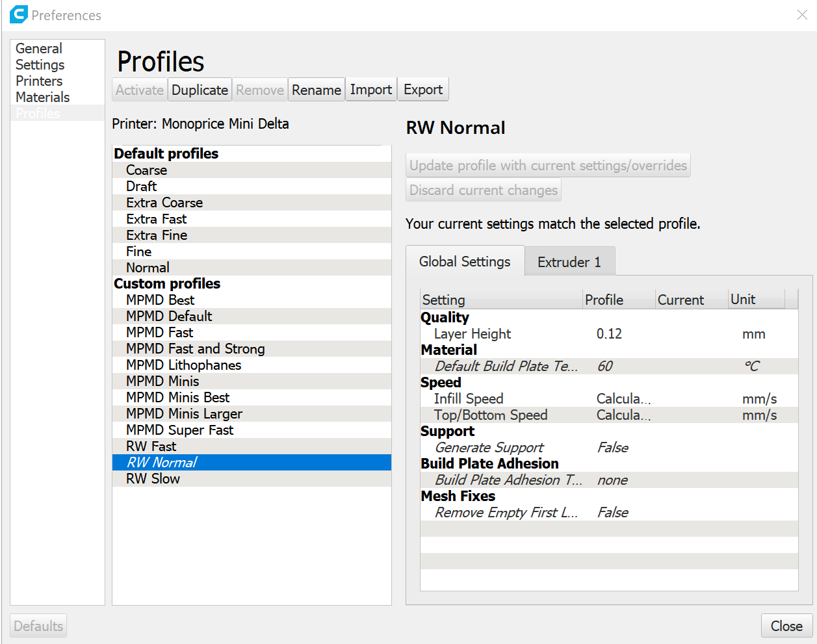This screenshot has width=817, height=644.
Task: Click the 0.12 layer height value
Action: [x=609, y=334]
